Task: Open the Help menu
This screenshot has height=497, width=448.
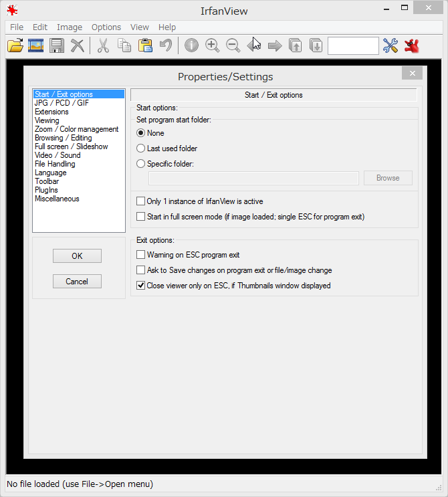Action: point(167,27)
